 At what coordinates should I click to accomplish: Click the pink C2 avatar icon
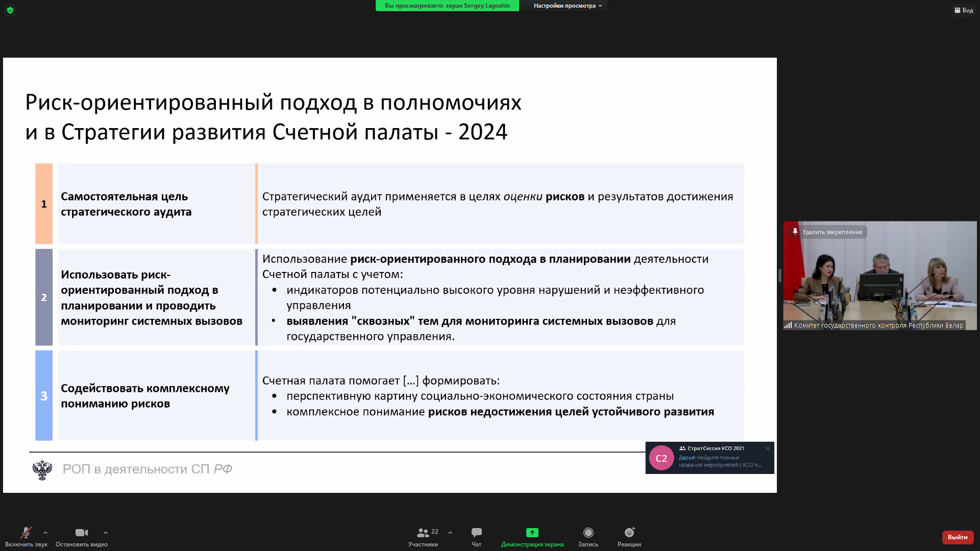661,458
